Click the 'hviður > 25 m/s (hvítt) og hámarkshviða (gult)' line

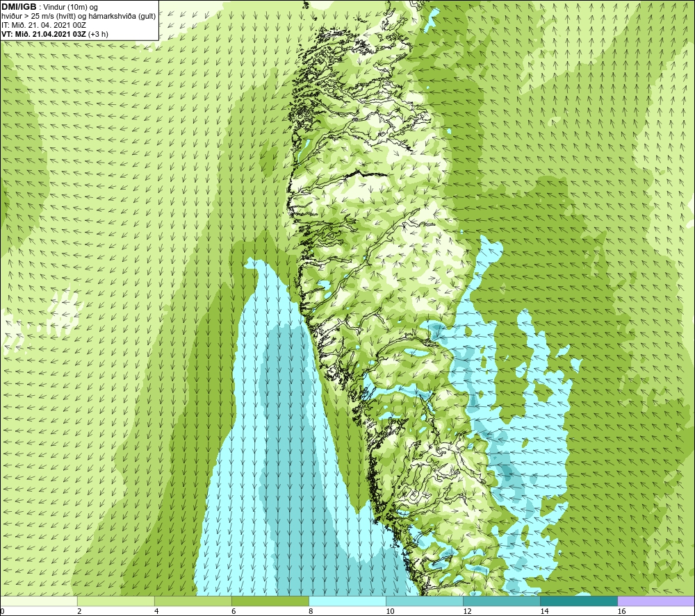pos(79,16)
